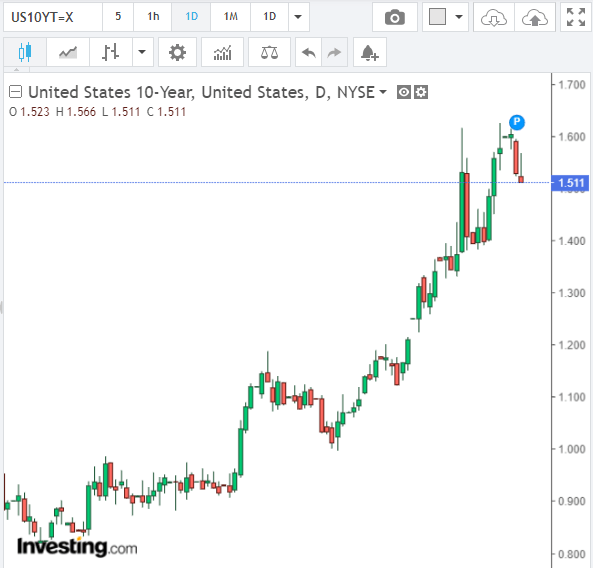Undo the last chart action
Viewport: 593px width, 568px height.
point(309,52)
